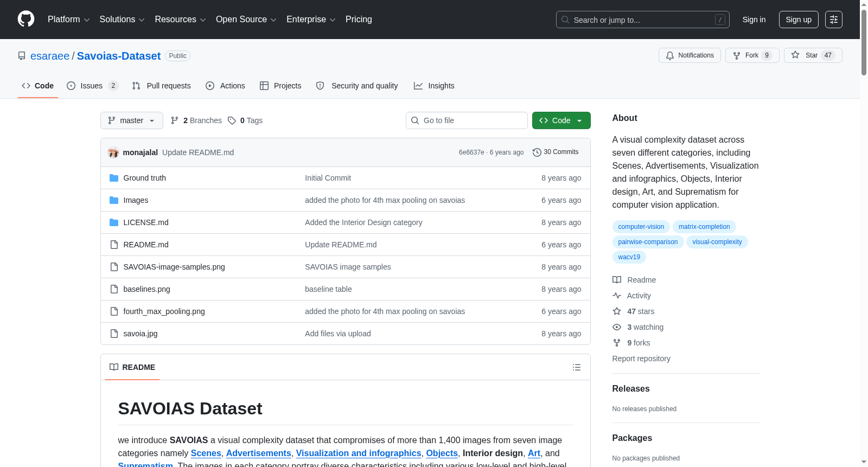Open monajalal's avatar profile picture

point(113,152)
